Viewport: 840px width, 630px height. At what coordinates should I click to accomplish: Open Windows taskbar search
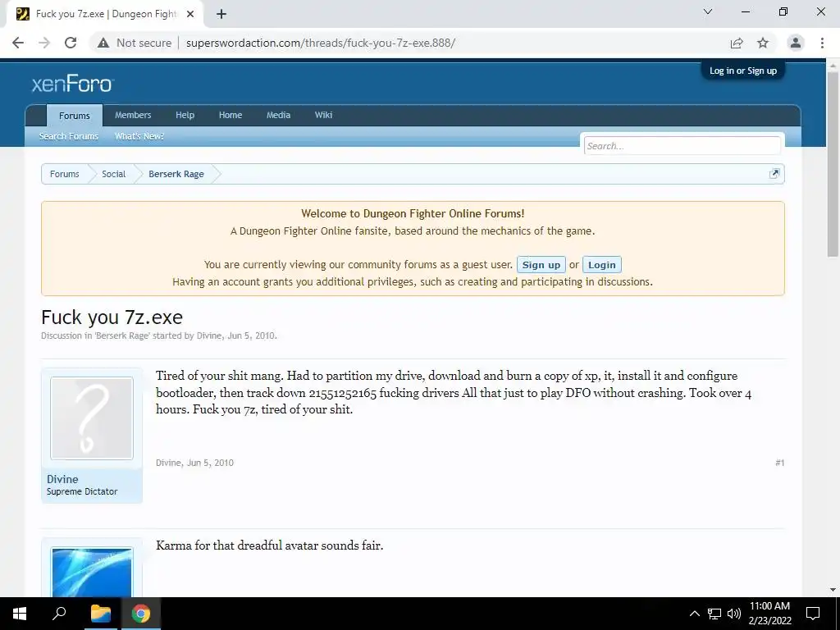point(59,614)
